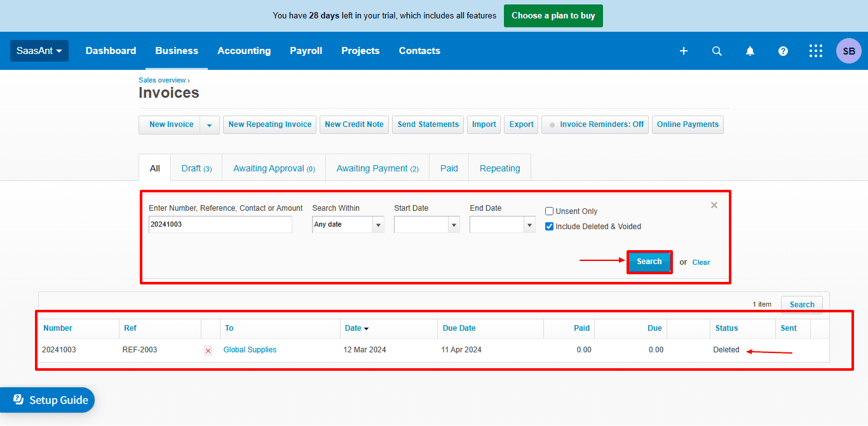868x426 pixels.
Task: Click the red X icon beside REF-2003
Action: click(x=208, y=350)
